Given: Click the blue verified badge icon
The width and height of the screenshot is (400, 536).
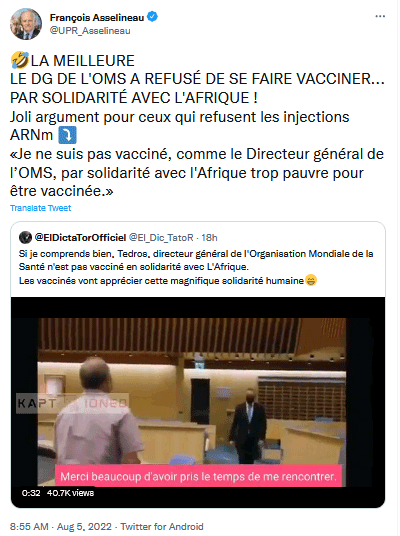Looking at the screenshot, I should [x=152, y=17].
